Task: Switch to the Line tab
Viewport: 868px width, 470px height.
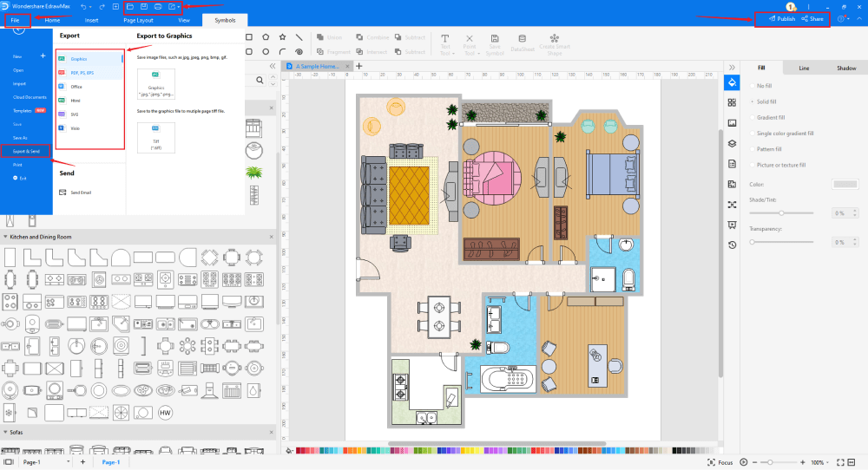Action: click(x=804, y=68)
